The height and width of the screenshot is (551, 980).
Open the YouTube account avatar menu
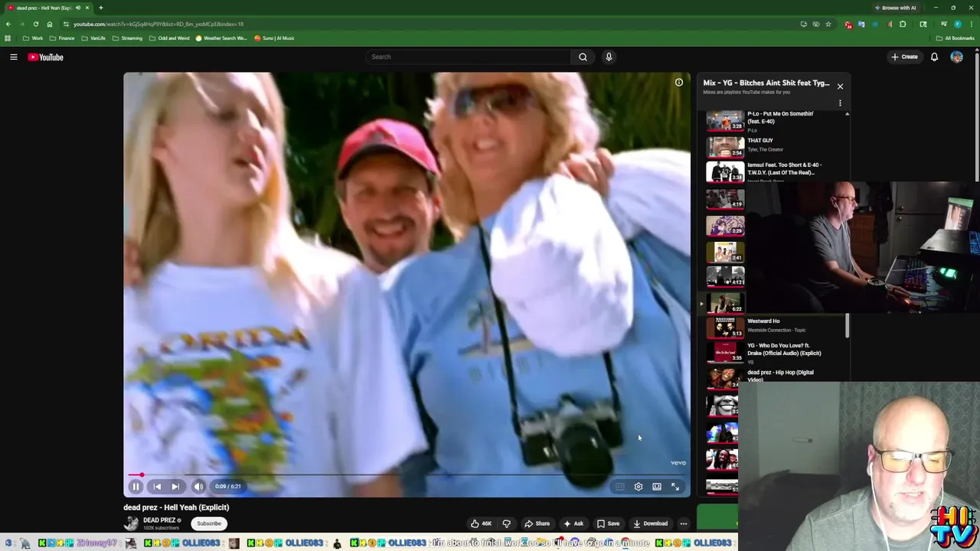(956, 57)
